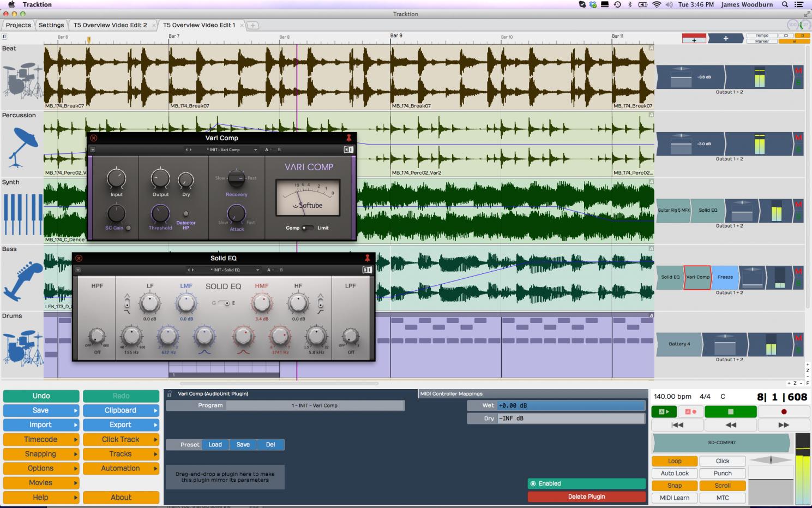Click the preset Load button
The width and height of the screenshot is (812, 508).
[215, 445]
